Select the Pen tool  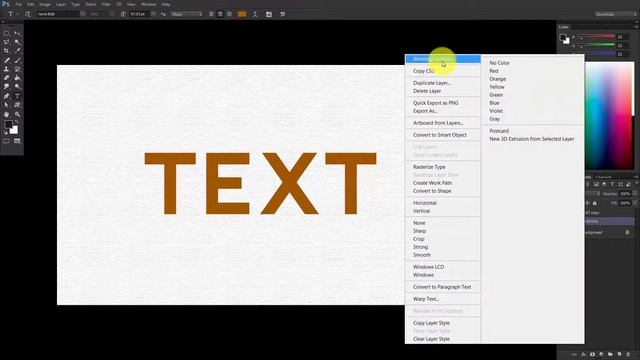point(7,96)
